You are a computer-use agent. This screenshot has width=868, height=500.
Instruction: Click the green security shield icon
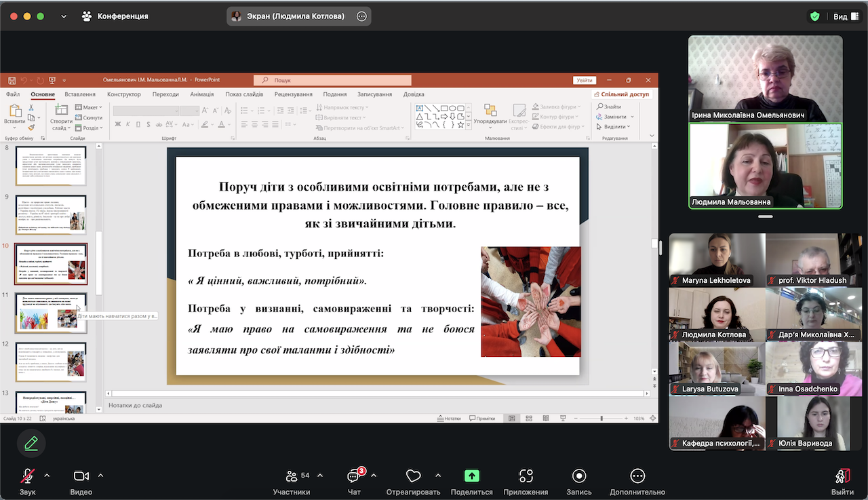click(x=815, y=16)
